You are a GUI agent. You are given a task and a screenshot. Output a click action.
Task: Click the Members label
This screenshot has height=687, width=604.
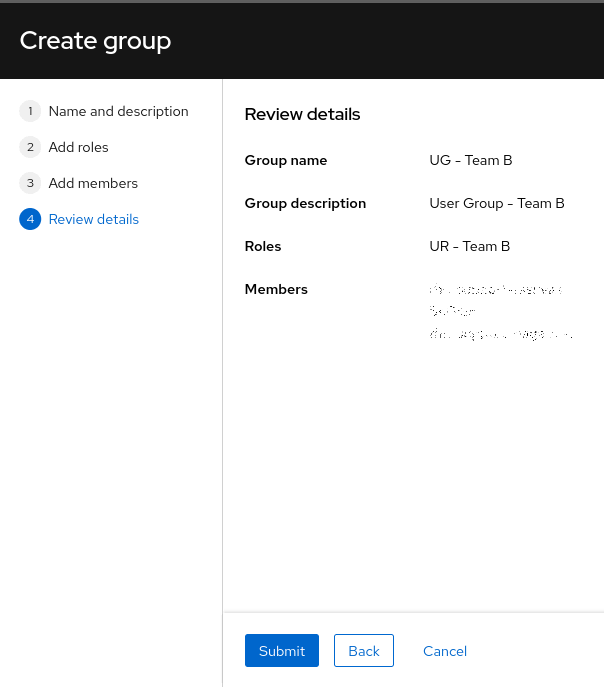pyautogui.click(x=276, y=289)
